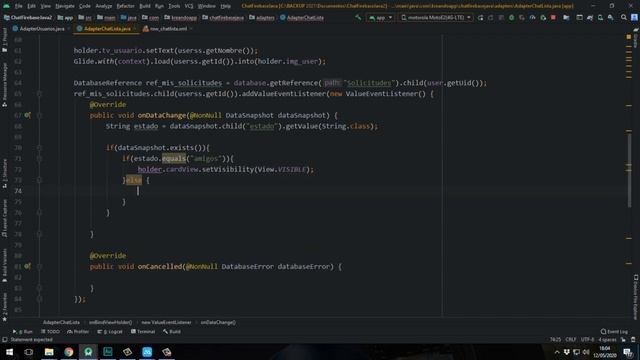The width and height of the screenshot is (640, 360).
Task: Collapse addValueEventListener block fold marker
Action: [40, 94]
